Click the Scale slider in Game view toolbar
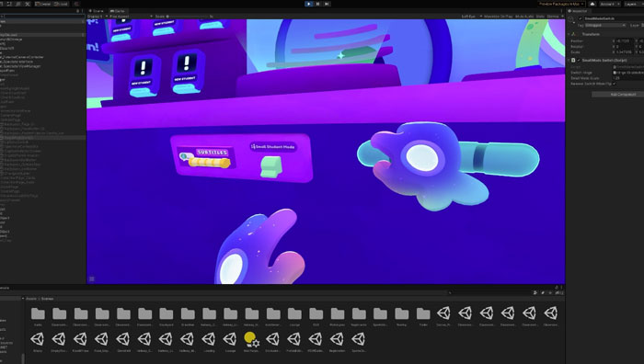The height and width of the screenshot is (364, 644). click(x=188, y=17)
